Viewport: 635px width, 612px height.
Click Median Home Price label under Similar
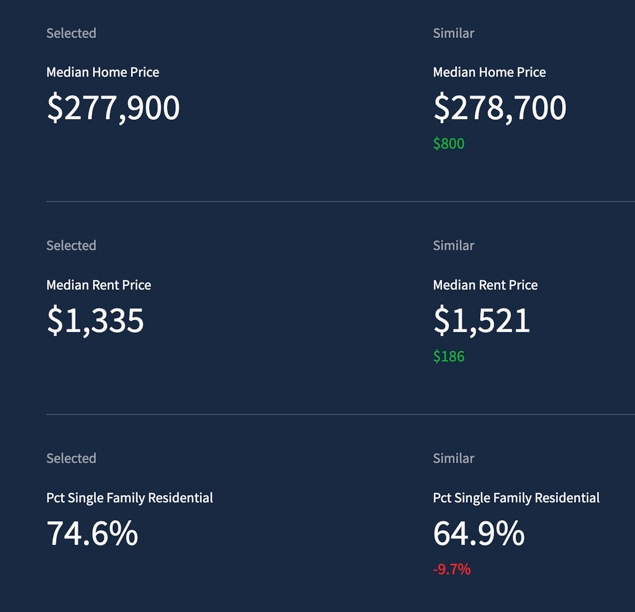(x=489, y=72)
